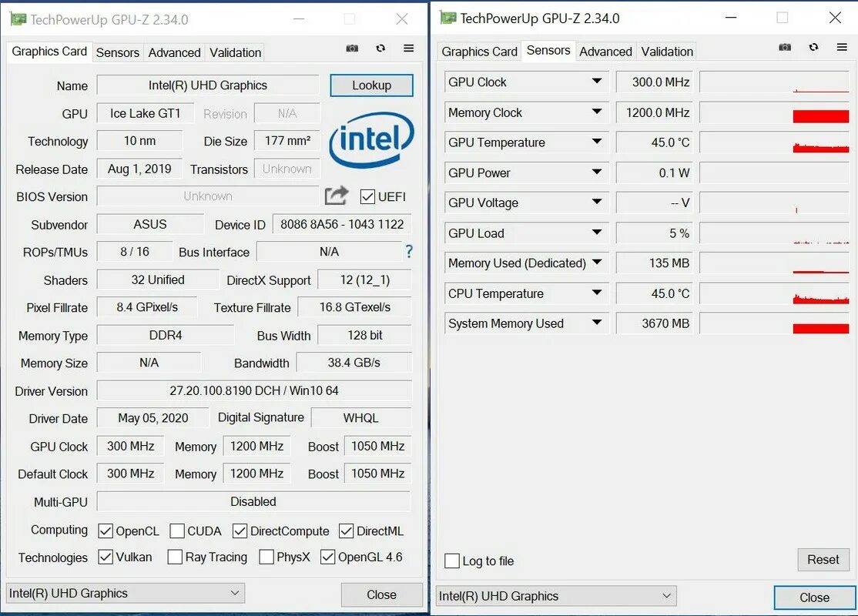Toggle the OpenCL checkbox

(106, 531)
